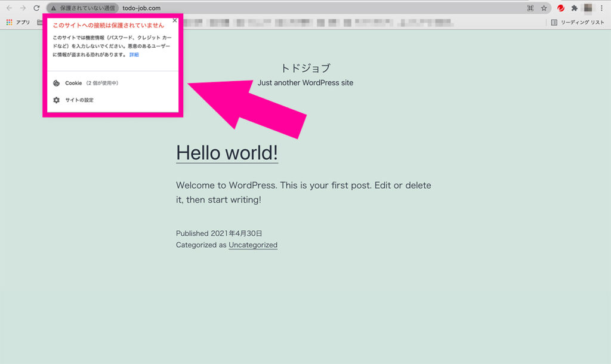
Task: Open the Extensions puzzle piece menu
Action: 575,8
